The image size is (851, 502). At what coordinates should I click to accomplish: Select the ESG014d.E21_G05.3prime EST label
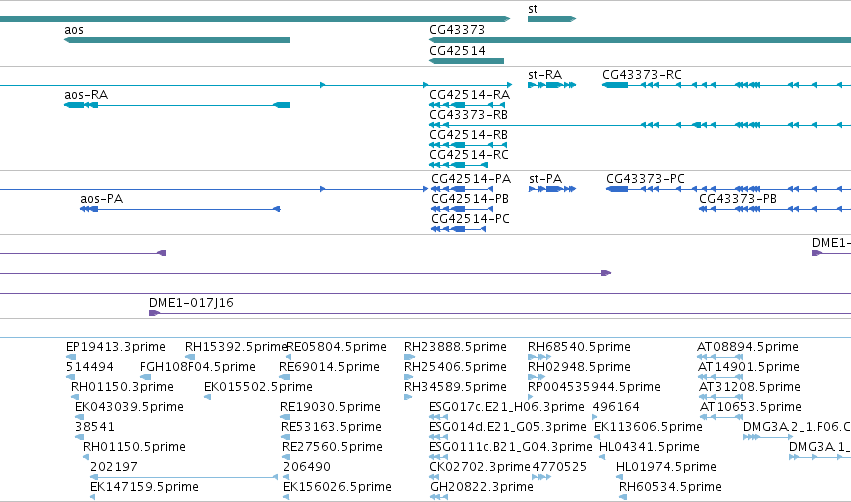[508, 427]
